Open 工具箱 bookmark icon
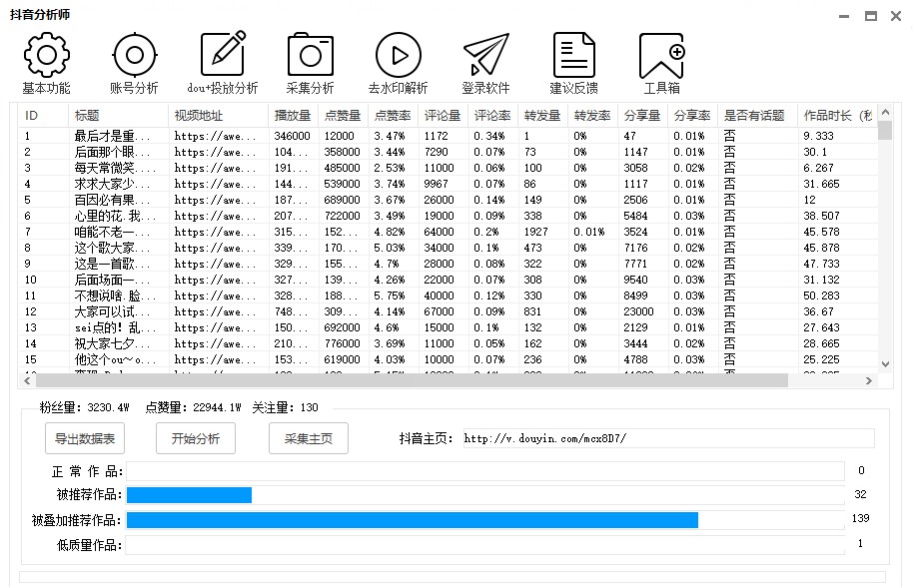 tap(661, 55)
